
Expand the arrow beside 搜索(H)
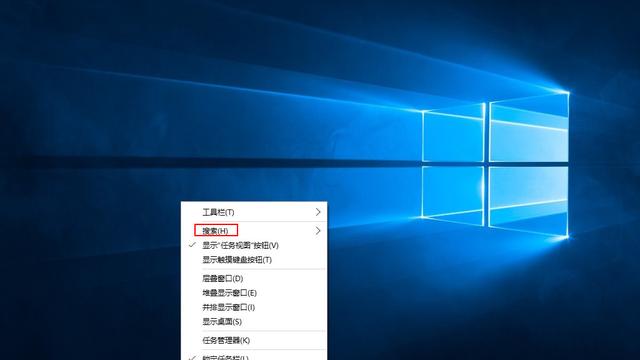click(318, 231)
